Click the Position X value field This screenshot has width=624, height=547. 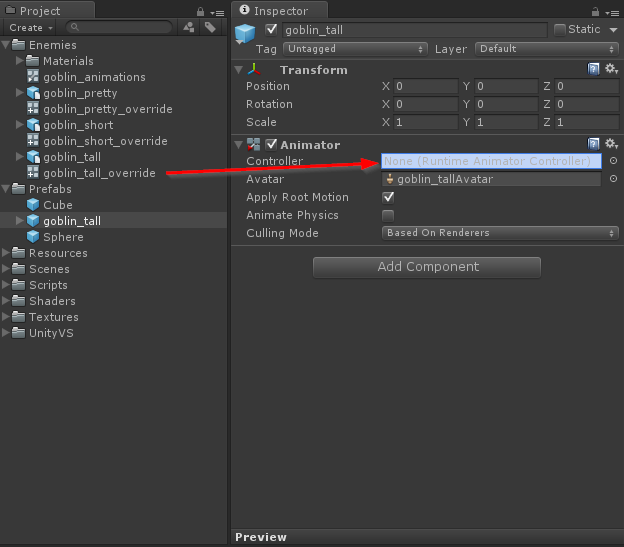pos(426,86)
